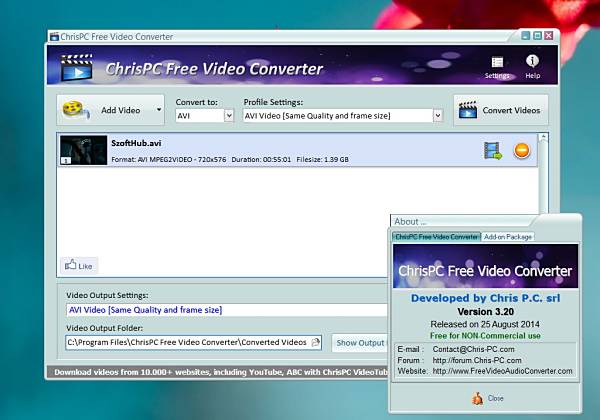Screen dimensions: 600x420
Task: Start conversion with Convert Videos button
Action: pos(501,110)
